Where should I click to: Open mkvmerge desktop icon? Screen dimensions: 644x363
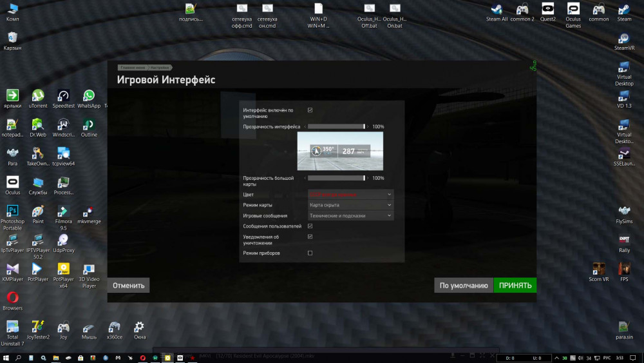89,214
